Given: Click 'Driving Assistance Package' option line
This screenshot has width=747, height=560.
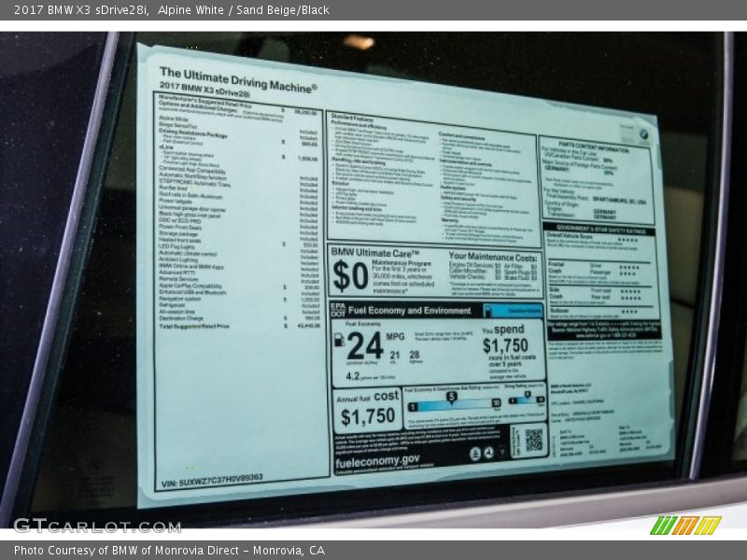Looking at the screenshot, I should (x=193, y=133).
